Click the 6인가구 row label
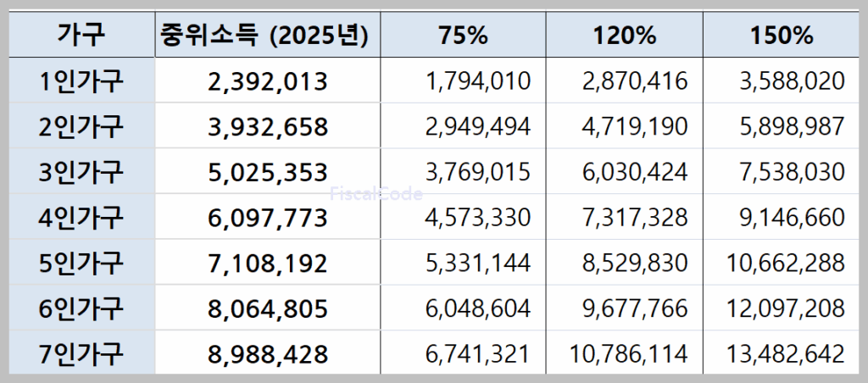 pyautogui.click(x=81, y=308)
